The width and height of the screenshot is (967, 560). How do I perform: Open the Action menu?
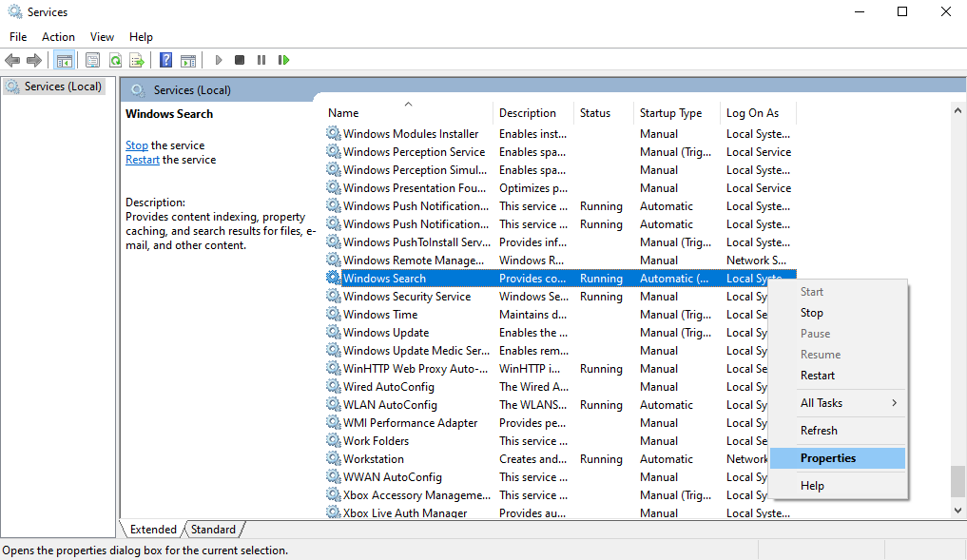pos(58,37)
